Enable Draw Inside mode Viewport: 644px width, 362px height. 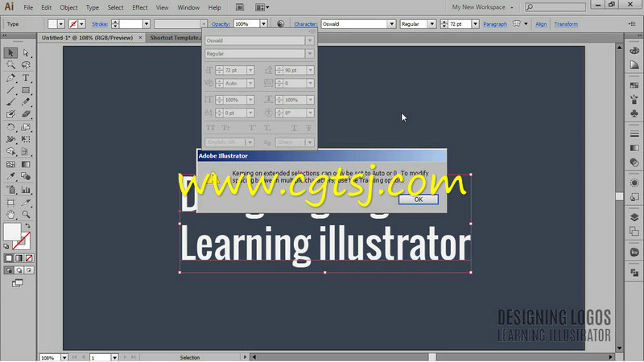[x=29, y=270]
